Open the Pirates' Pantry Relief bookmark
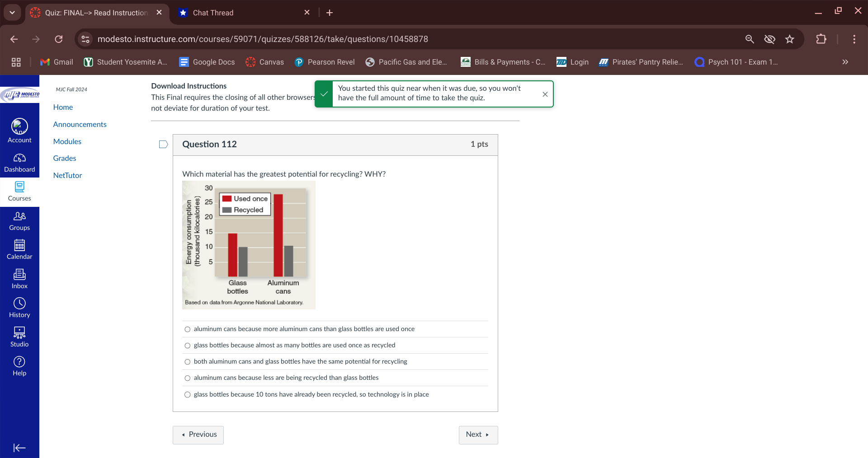Viewport: 868px width, 458px height. (641, 62)
